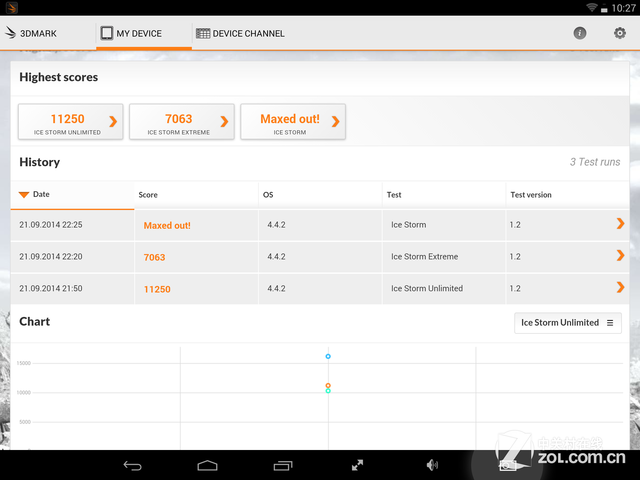Click the Wi-Fi status icon
The image size is (640, 480).
[x=592, y=7]
